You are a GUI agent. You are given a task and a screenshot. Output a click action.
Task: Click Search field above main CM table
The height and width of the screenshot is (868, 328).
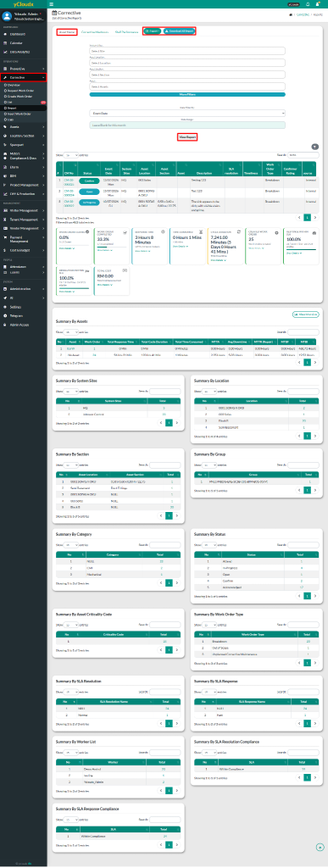(x=304, y=156)
